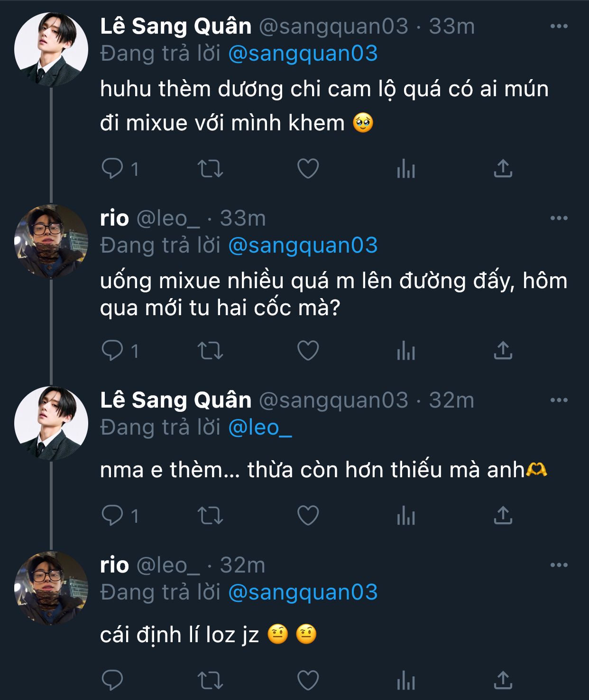The width and height of the screenshot is (589, 700).
Task: Open more options on rio's first reply
Action: pyautogui.click(x=559, y=218)
